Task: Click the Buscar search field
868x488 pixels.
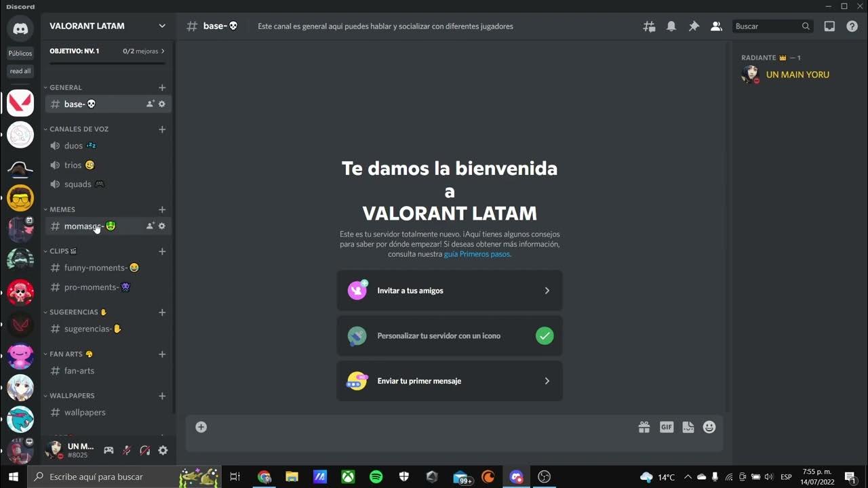Action: pos(772,26)
